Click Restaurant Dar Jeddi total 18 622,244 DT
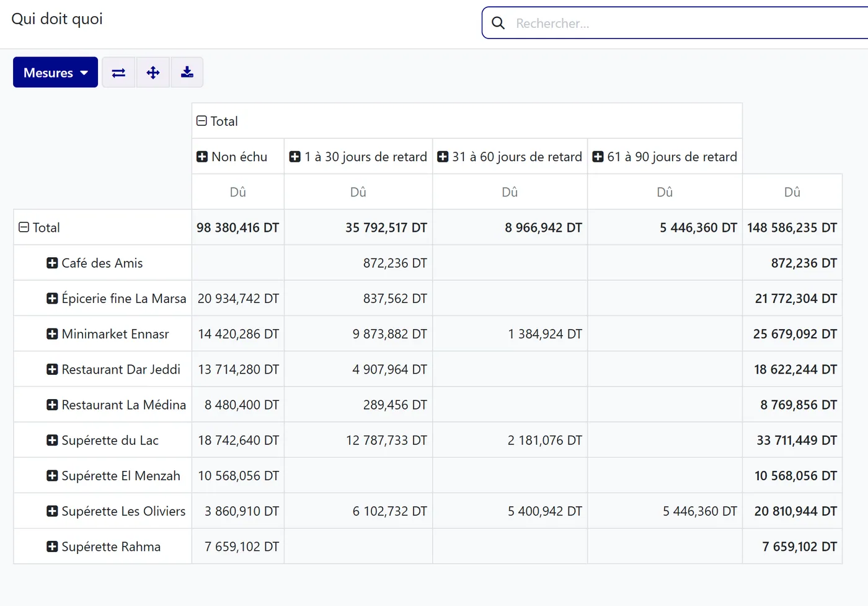 792,369
